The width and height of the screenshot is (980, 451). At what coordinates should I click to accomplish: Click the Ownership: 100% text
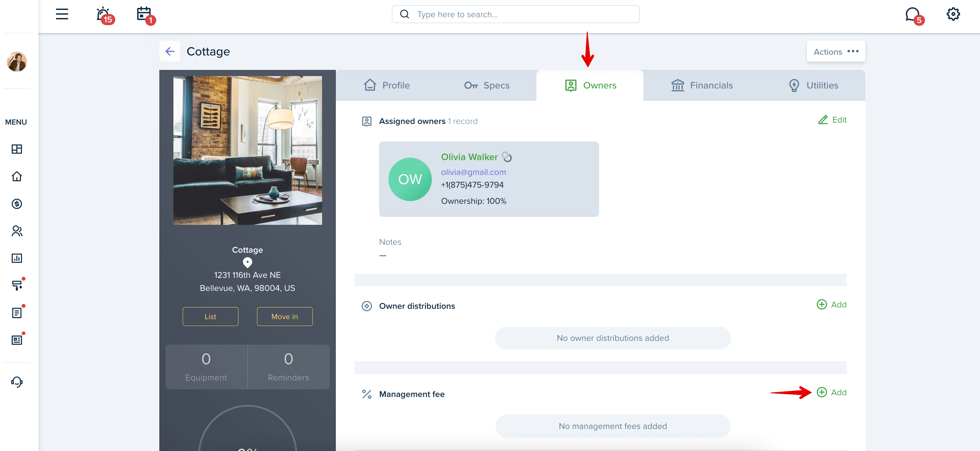coord(473,201)
